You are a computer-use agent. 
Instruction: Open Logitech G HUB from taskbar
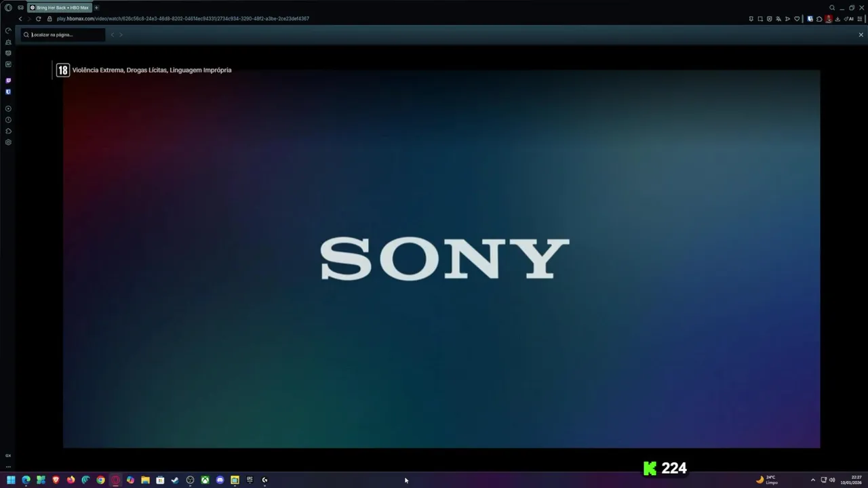264,480
